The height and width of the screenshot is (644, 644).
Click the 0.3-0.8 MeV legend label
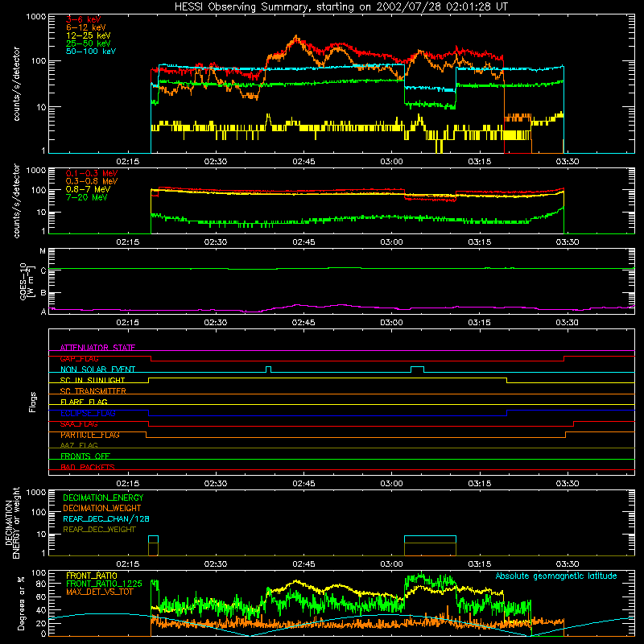coord(92,181)
